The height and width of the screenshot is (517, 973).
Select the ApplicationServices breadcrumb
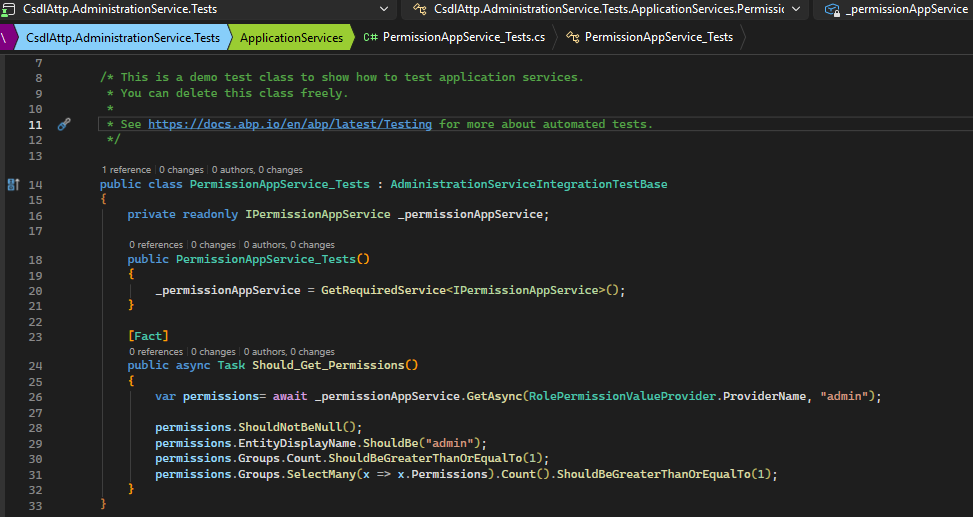pyautogui.click(x=291, y=37)
